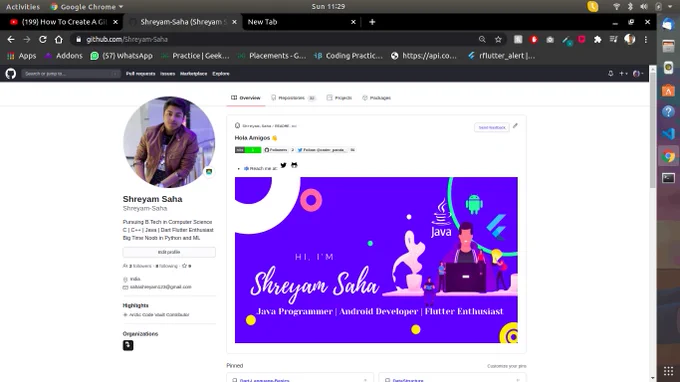Open the Practice | Geek... bookmark
Image resolution: width=680 pixels, height=382 pixels.
195,56
